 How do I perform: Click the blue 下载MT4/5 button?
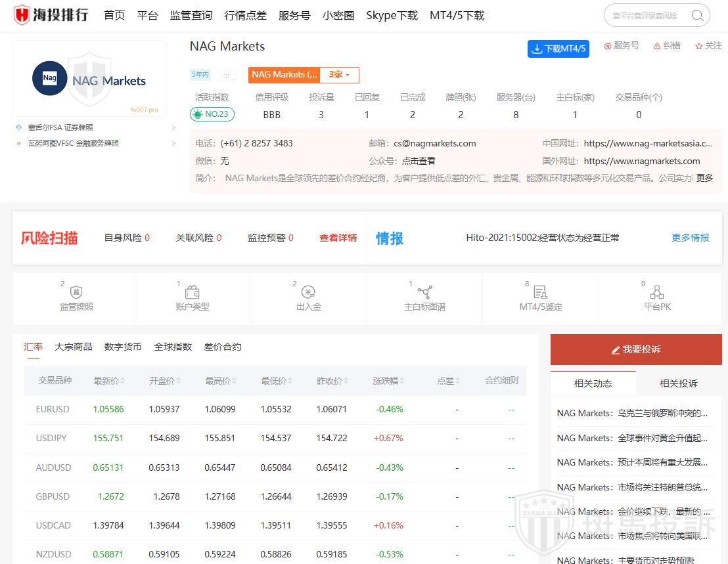(558, 49)
